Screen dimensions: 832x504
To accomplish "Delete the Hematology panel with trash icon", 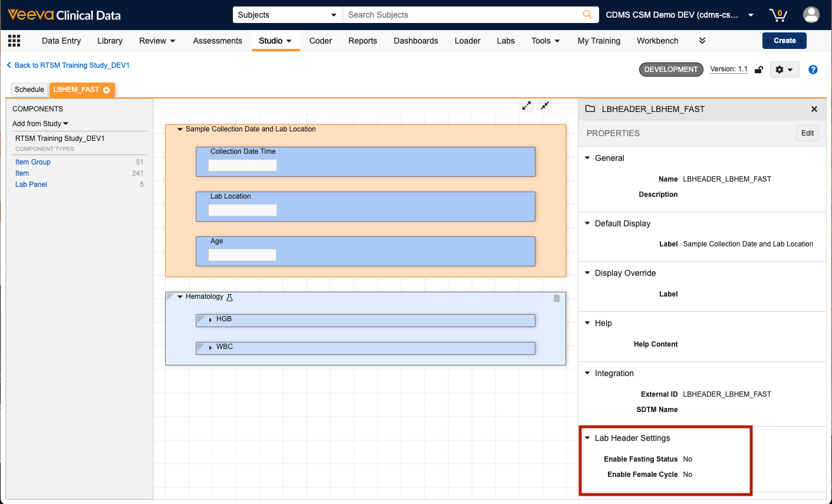I will [x=557, y=298].
